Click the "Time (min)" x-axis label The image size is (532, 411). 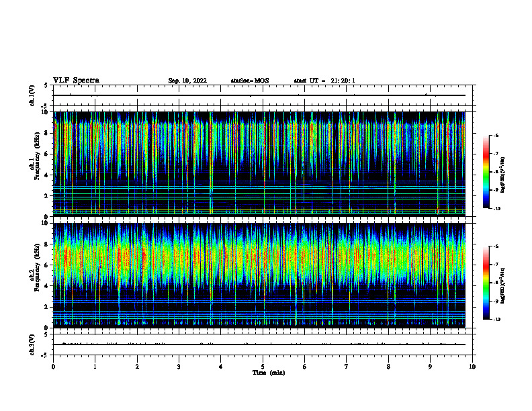click(x=269, y=373)
